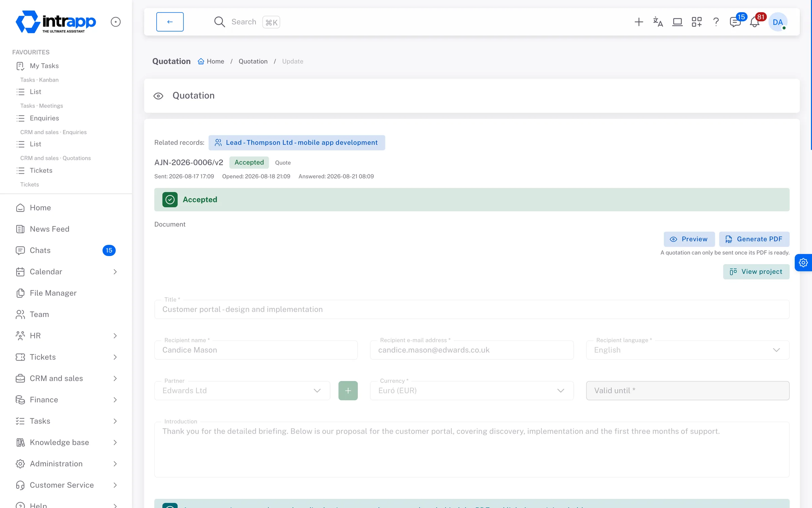812x508 pixels.
Task: Click the Valid until date field
Action: pos(687,390)
